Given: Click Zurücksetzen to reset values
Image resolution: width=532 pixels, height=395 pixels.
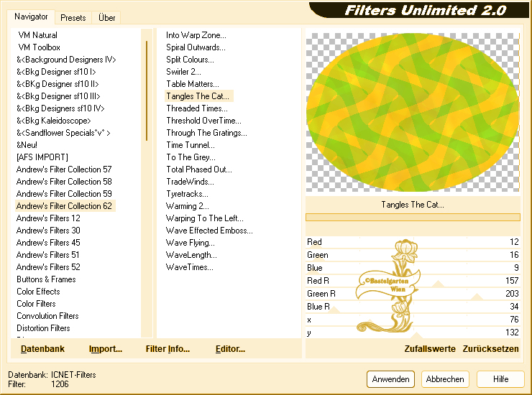Looking at the screenshot, I should tap(490, 349).
